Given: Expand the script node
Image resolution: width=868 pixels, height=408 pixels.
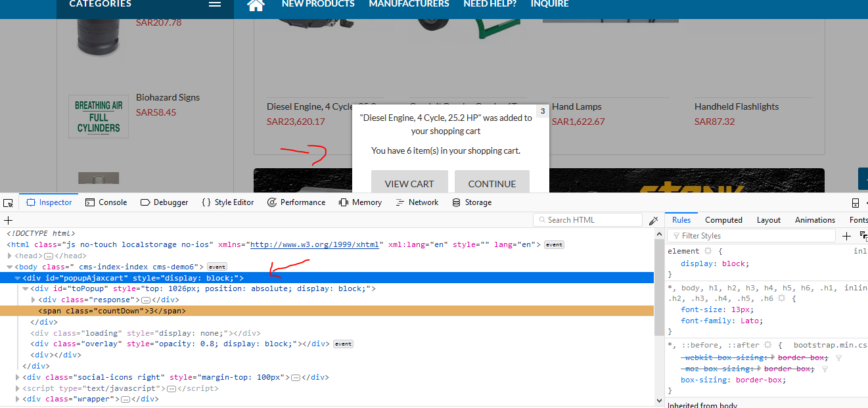Looking at the screenshot, I should (x=18, y=388).
